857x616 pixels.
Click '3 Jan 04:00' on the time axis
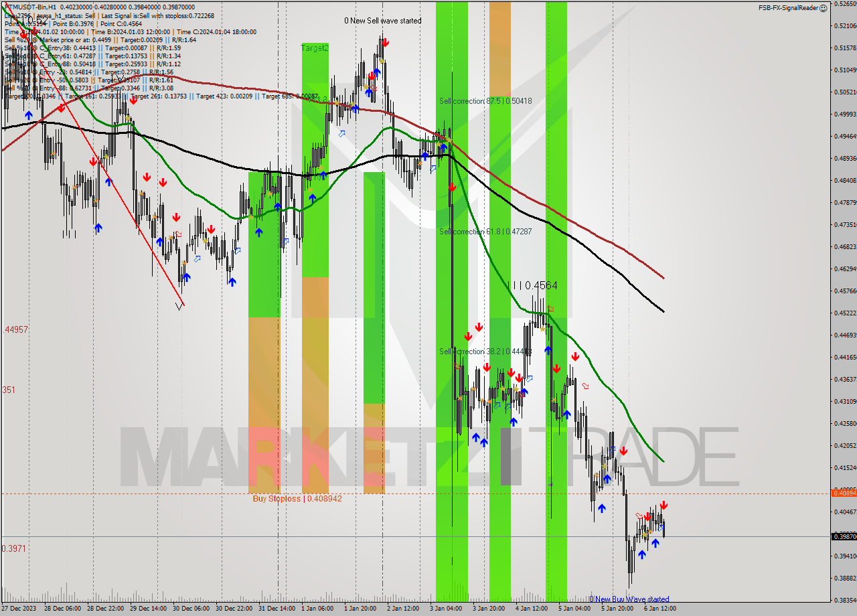447,609
